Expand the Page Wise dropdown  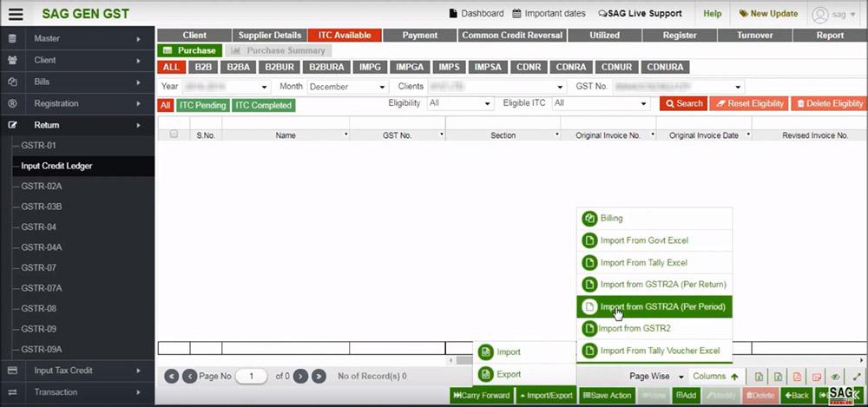(x=654, y=377)
